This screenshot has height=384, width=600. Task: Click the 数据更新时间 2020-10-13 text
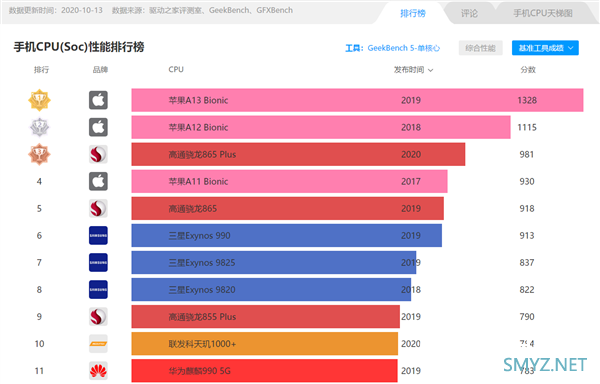click(x=56, y=10)
